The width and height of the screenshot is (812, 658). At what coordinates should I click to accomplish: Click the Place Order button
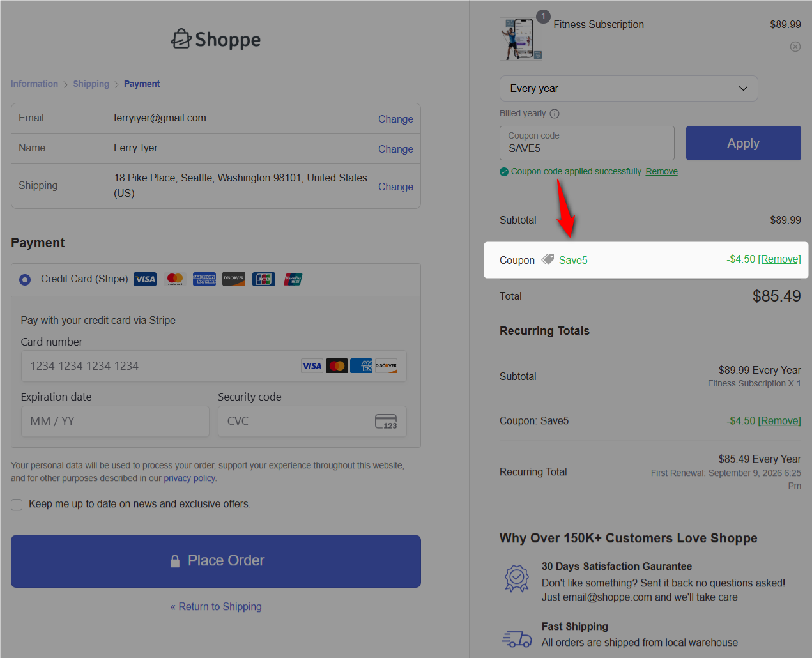point(215,561)
